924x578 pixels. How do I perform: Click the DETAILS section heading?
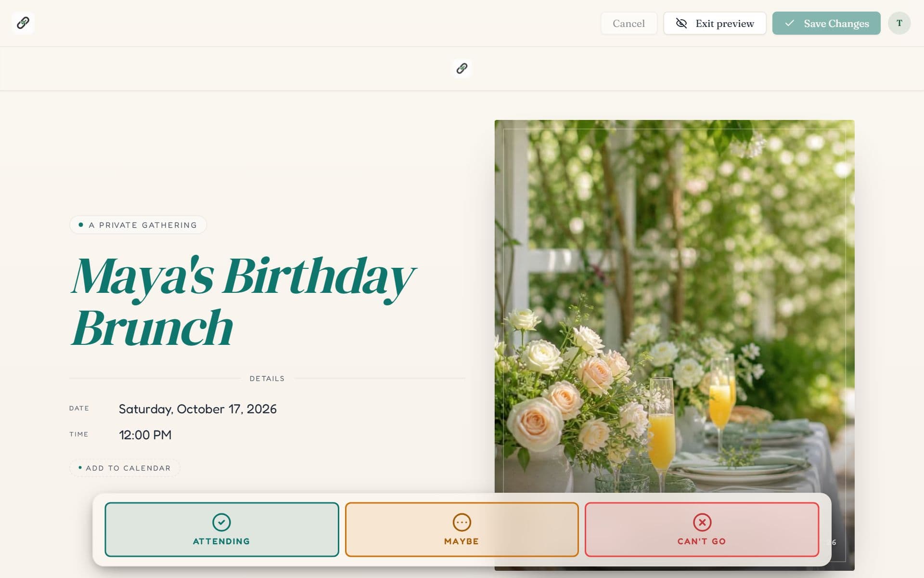point(267,379)
